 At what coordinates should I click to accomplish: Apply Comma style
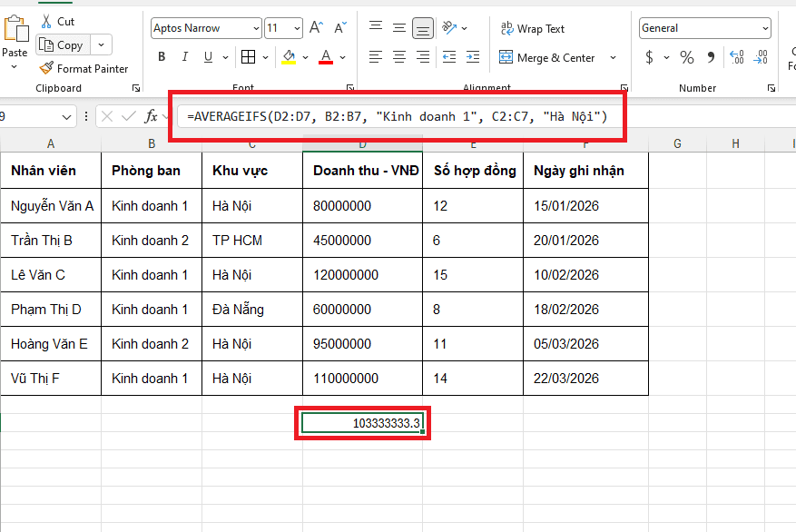tap(711, 57)
